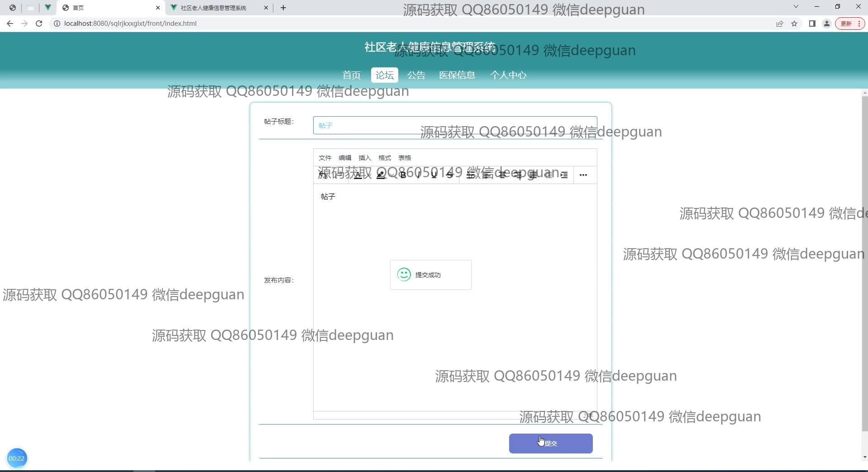This screenshot has height=472, width=868.
Task: Reload the page with refresh icon
Action: 39,24
